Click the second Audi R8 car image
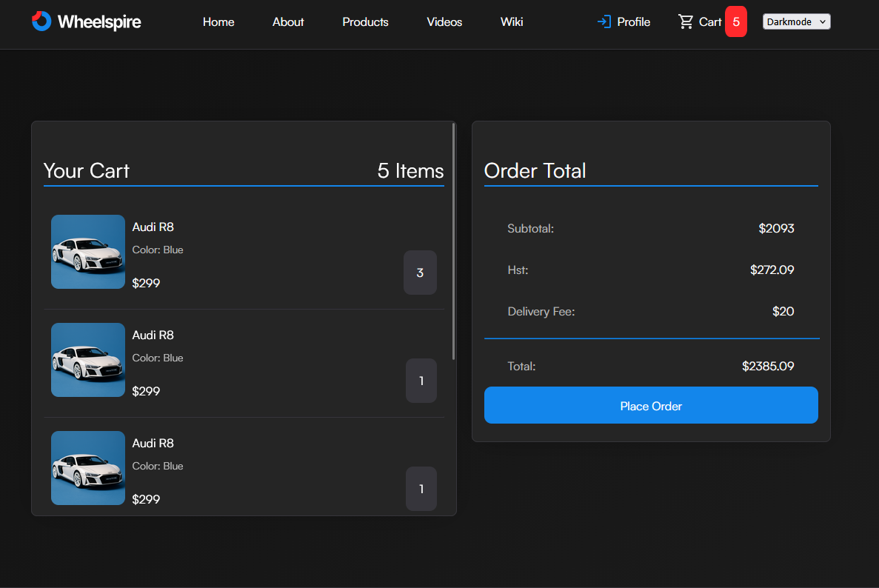Image resolution: width=879 pixels, height=588 pixels. (x=87, y=360)
